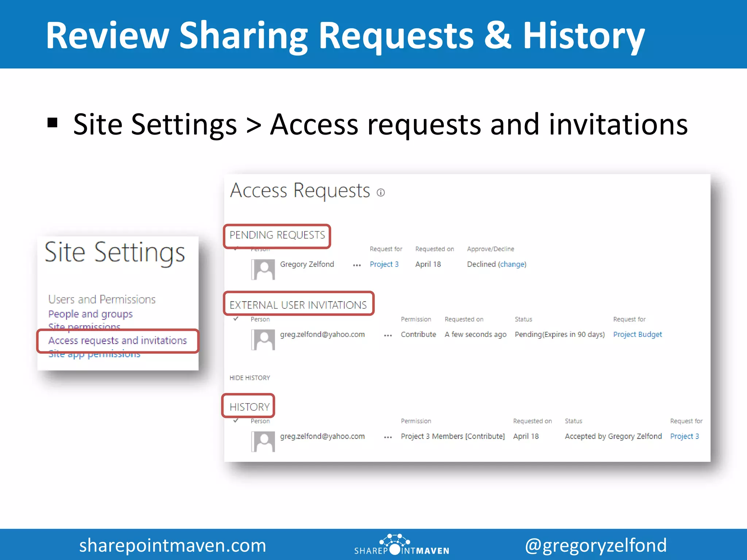Open People and groups link
Viewport: 747px width, 560px height.
[90, 314]
